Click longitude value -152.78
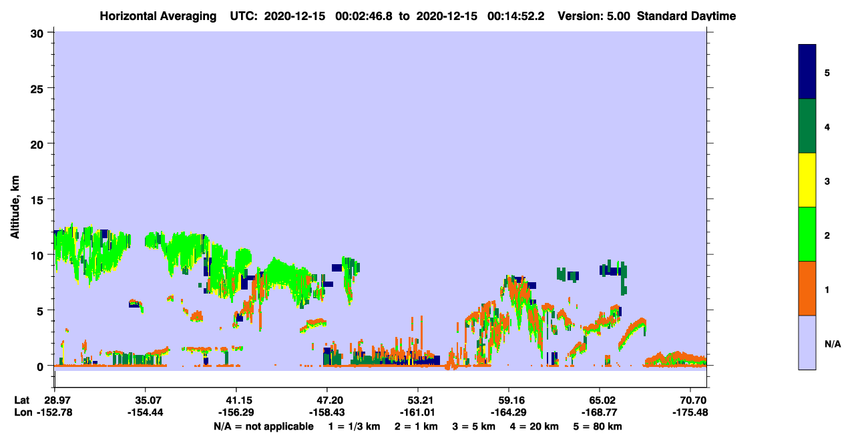 pos(54,413)
